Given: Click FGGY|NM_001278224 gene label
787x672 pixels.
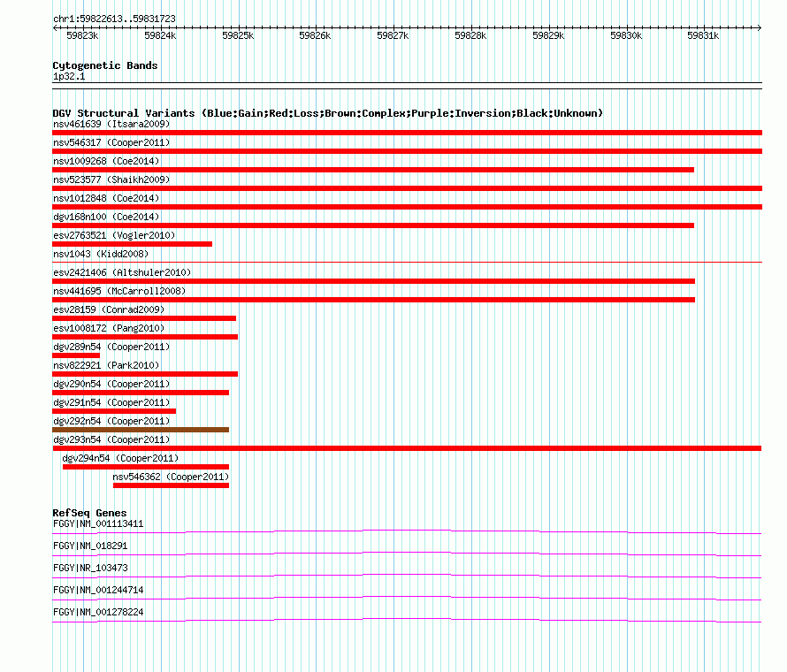Looking at the screenshot, I should 98,612.
